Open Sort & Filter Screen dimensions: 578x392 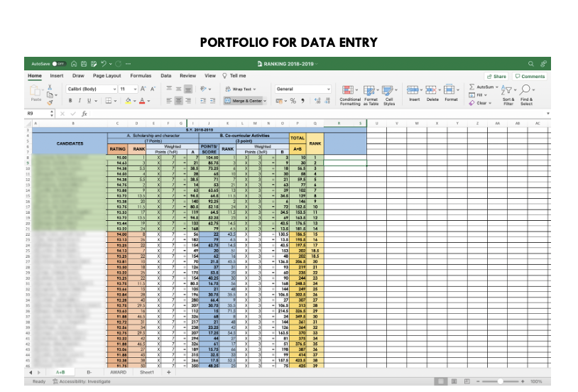pyautogui.click(x=508, y=95)
